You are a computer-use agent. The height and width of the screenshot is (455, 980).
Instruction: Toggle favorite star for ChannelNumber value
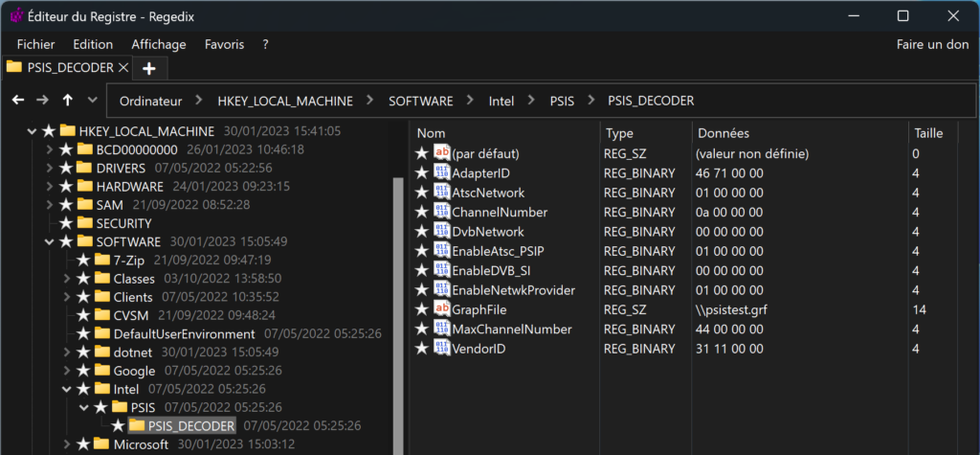tap(422, 212)
